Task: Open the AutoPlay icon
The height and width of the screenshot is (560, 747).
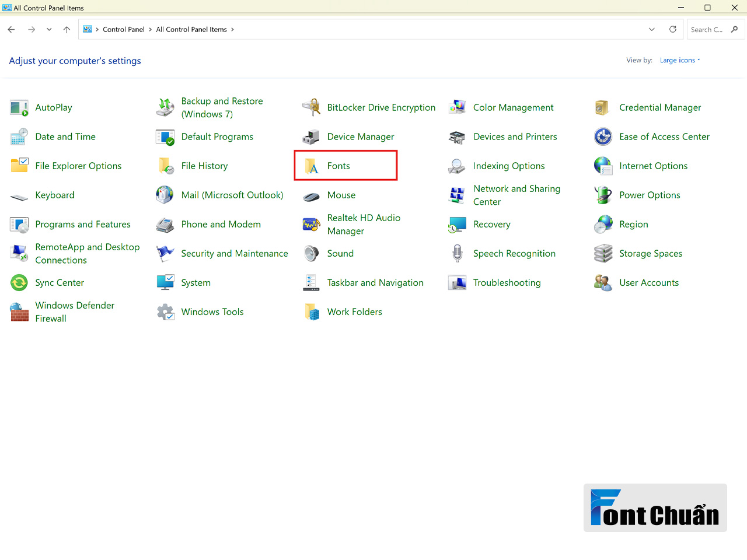Action: [x=19, y=107]
